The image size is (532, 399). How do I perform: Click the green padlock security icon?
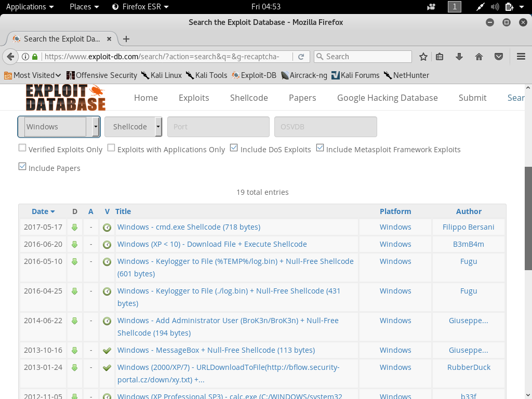pyautogui.click(x=35, y=57)
